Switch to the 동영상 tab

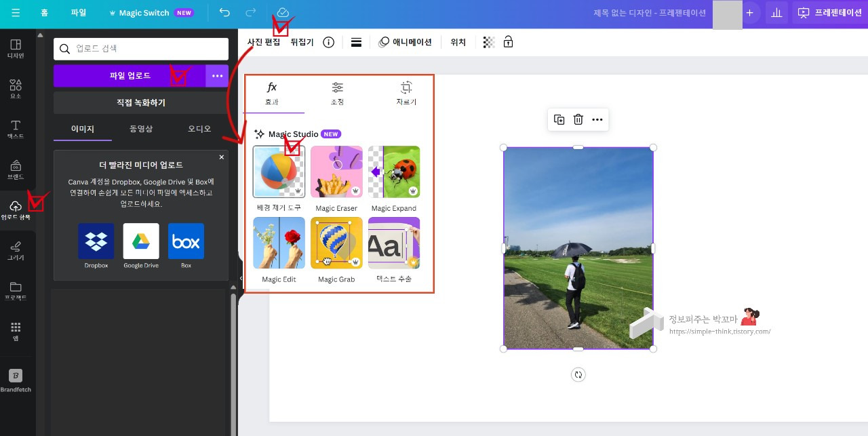(141, 129)
